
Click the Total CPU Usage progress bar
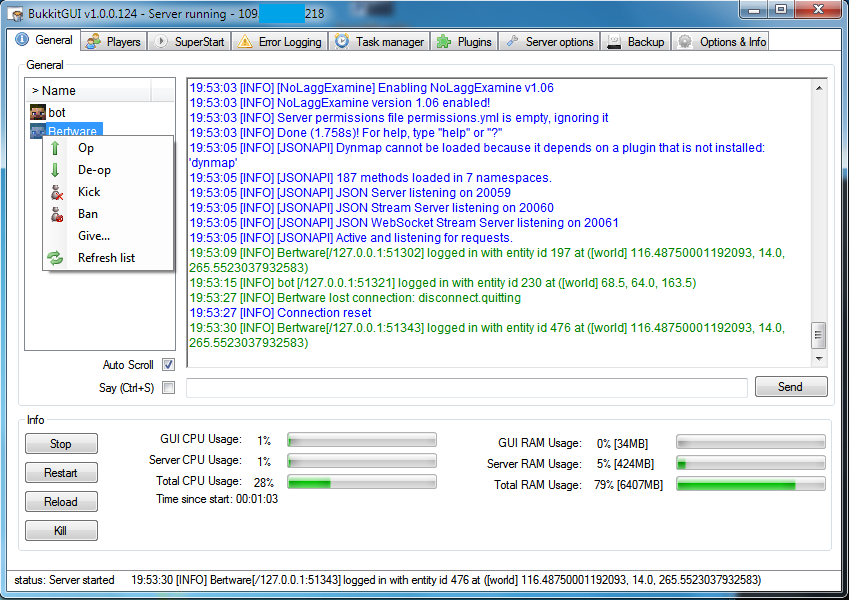coord(362,482)
